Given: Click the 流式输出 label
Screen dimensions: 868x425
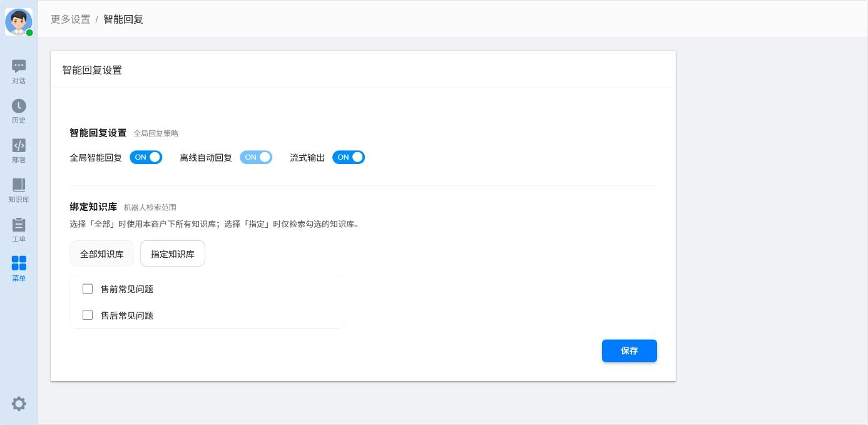Looking at the screenshot, I should (x=307, y=158).
